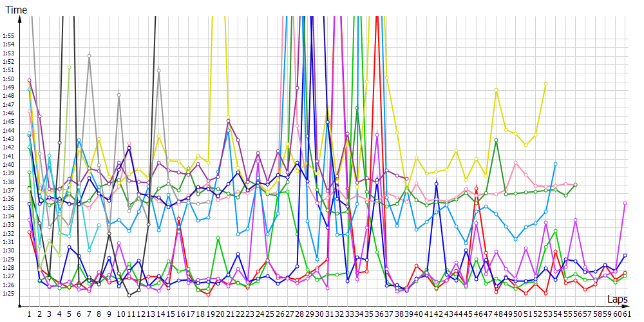The image size is (644, 322).
Task: Click the gray peak point at lap 7
Action: [x=89, y=56]
